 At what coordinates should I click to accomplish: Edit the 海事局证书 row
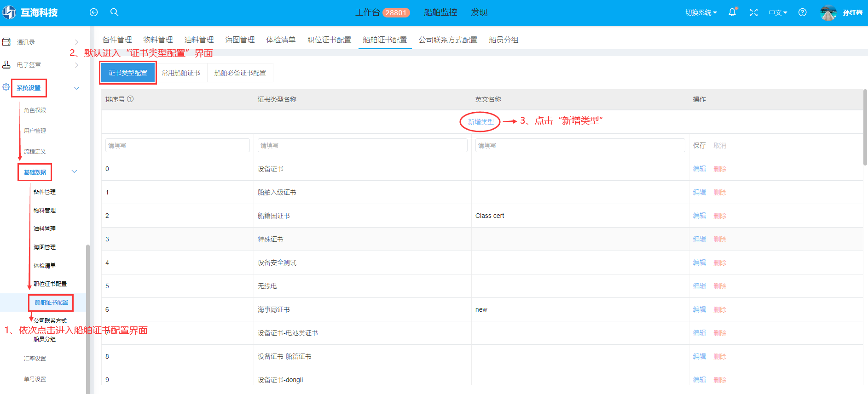[699, 309]
